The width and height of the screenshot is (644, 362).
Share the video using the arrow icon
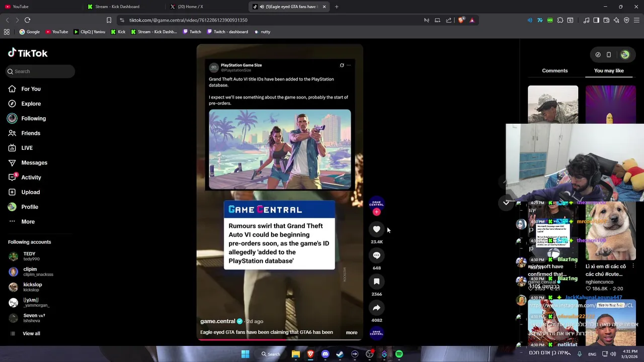[x=376, y=308]
